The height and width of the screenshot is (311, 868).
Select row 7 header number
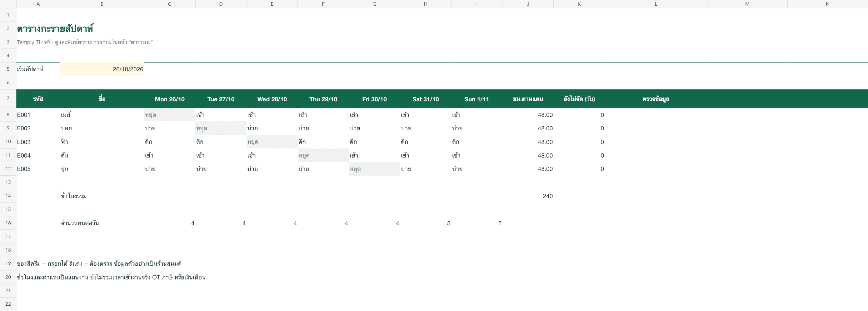point(8,98)
